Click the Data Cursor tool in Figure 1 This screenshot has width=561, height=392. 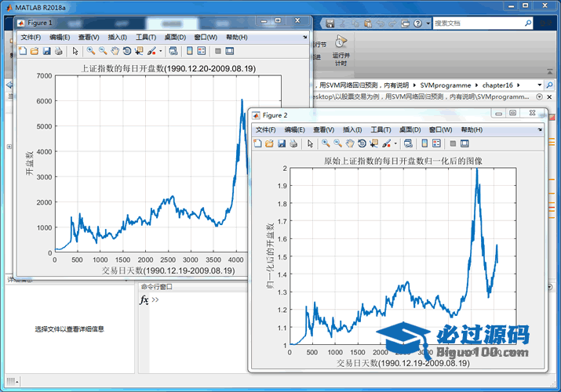pos(139,52)
